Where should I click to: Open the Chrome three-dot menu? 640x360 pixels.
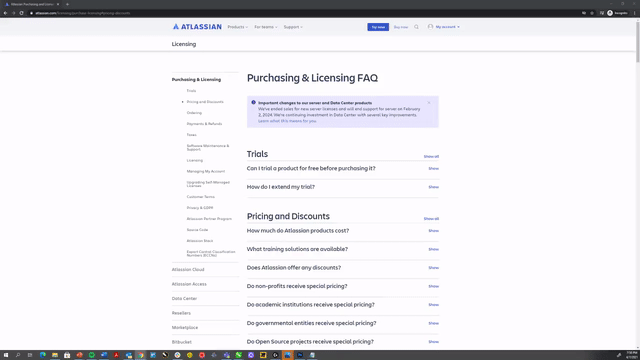click(635, 13)
